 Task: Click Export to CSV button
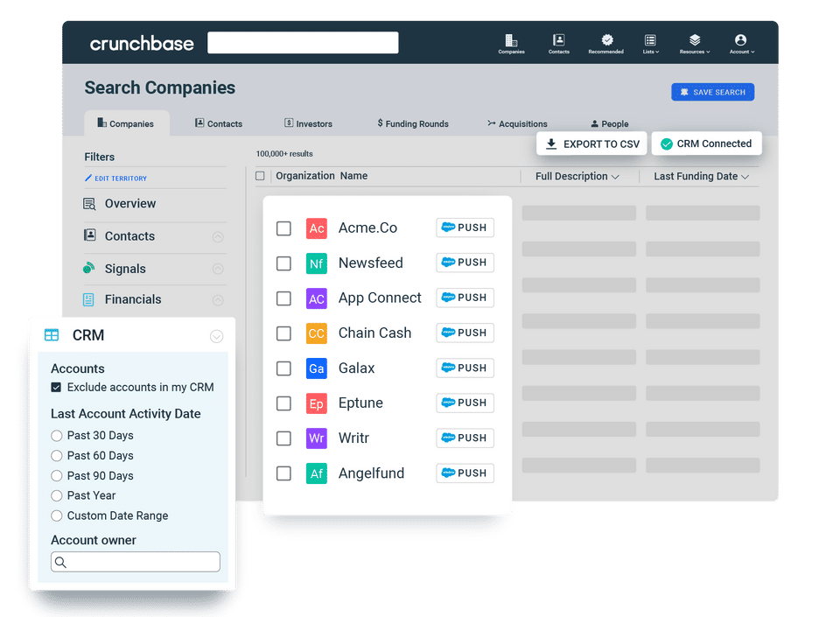[x=592, y=144]
